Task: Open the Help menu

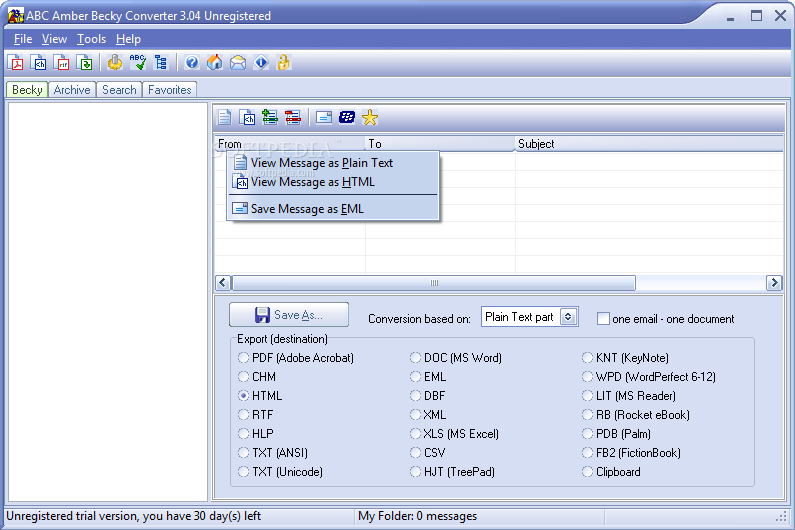Action: [128, 39]
